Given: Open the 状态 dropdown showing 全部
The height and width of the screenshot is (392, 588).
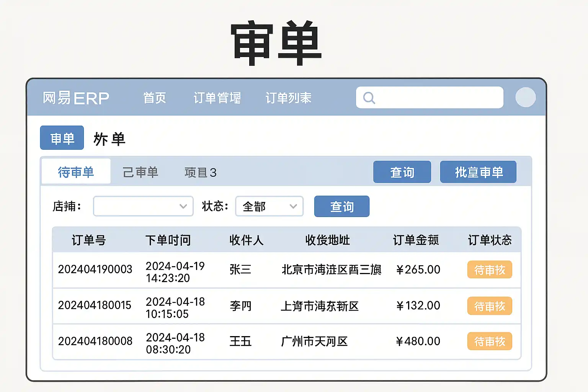Looking at the screenshot, I should [x=269, y=206].
